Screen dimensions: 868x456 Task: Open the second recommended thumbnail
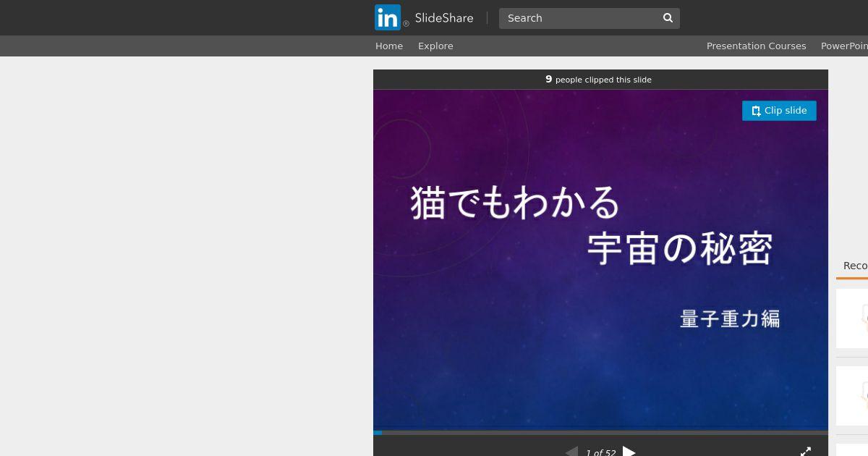852,396
